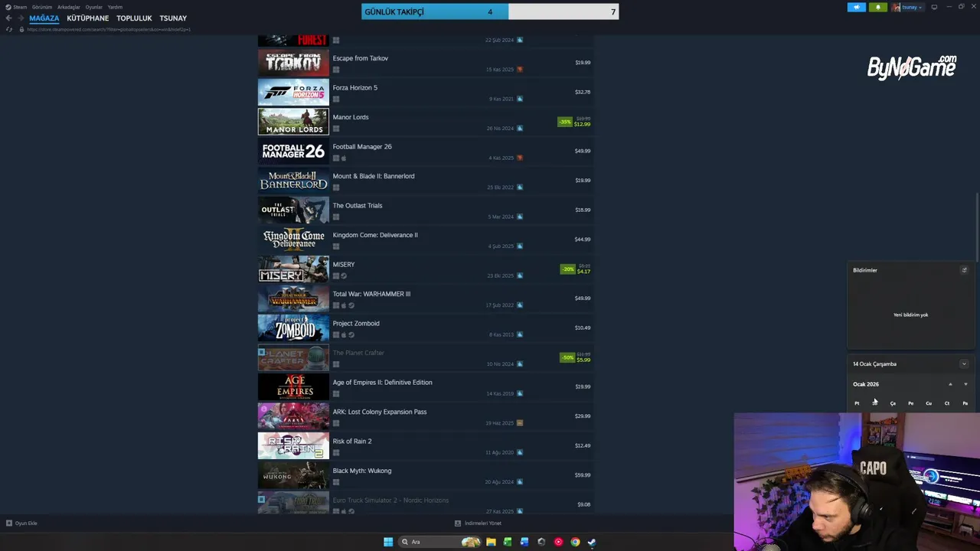The image size is (980, 551).
Task: Switch to the TOPLULUK tab
Action: [134, 18]
